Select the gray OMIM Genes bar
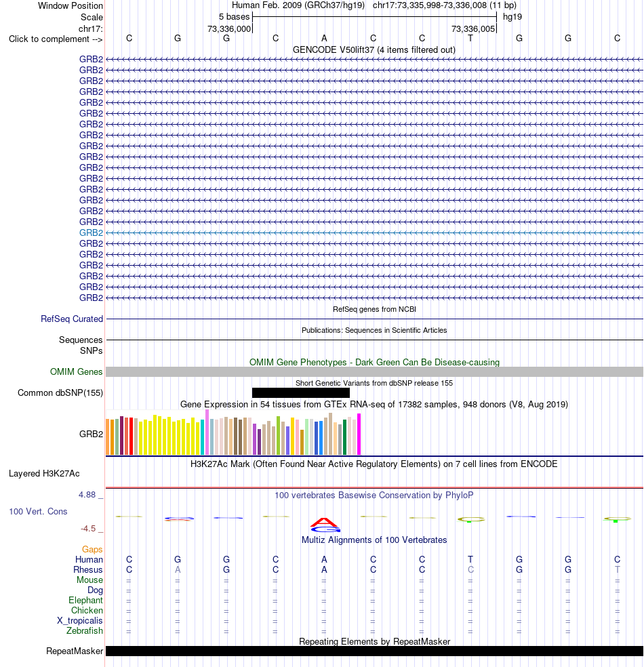 click(374, 371)
